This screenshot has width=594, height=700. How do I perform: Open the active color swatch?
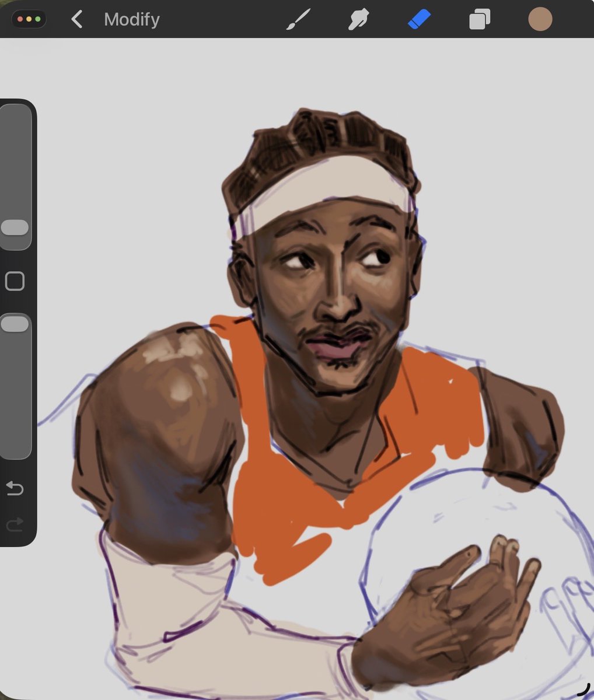click(540, 19)
